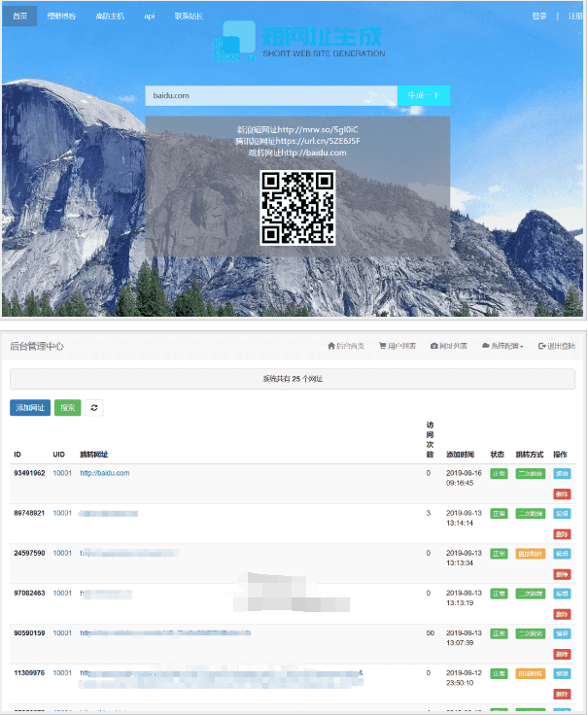Select the 首页 nav tab
The height and width of the screenshot is (715, 588).
19,17
